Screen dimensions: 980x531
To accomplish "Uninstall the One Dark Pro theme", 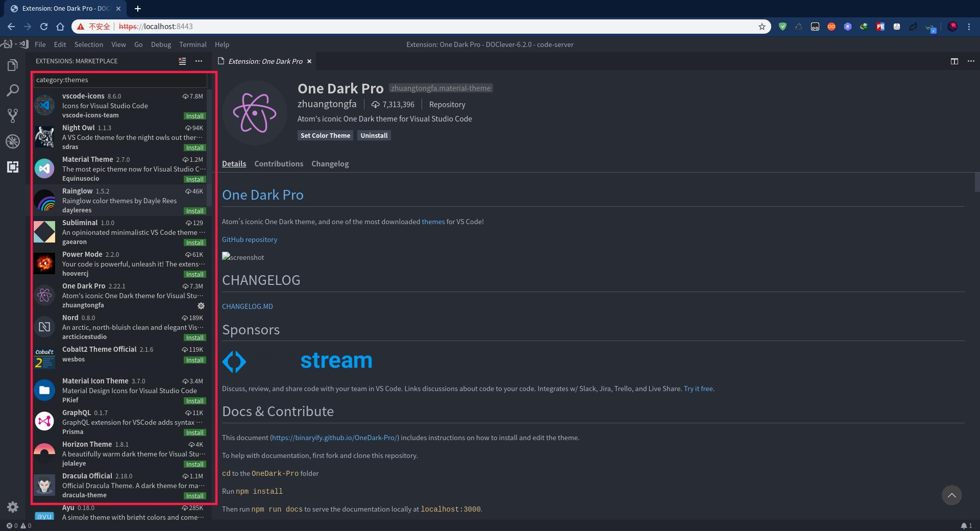I will click(374, 135).
